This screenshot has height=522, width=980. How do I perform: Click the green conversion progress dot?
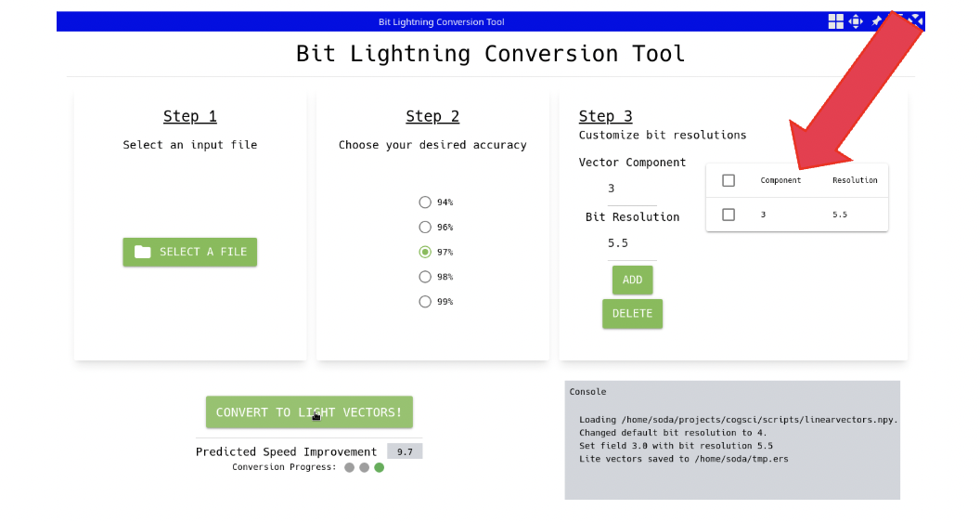tap(379, 467)
